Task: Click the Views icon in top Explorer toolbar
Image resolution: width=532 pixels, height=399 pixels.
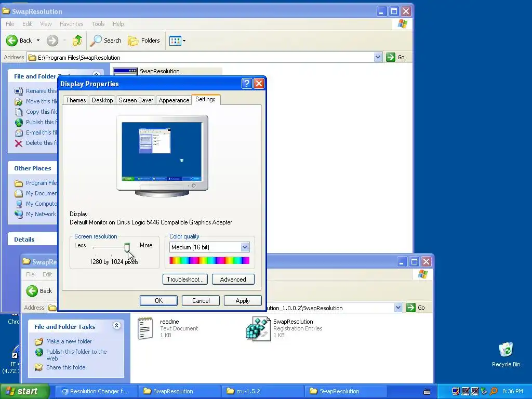Action: [x=175, y=41]
